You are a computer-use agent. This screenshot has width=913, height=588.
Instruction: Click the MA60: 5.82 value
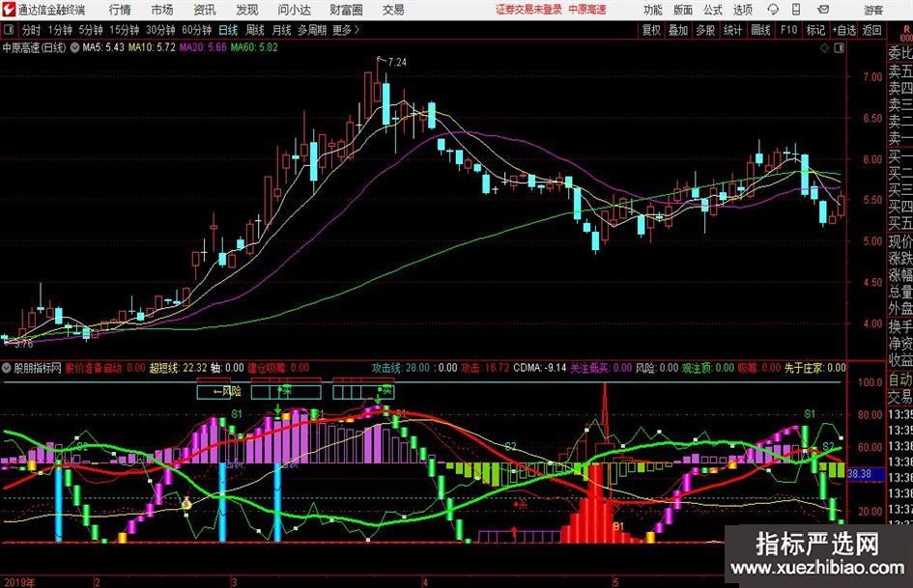(254, 47)
